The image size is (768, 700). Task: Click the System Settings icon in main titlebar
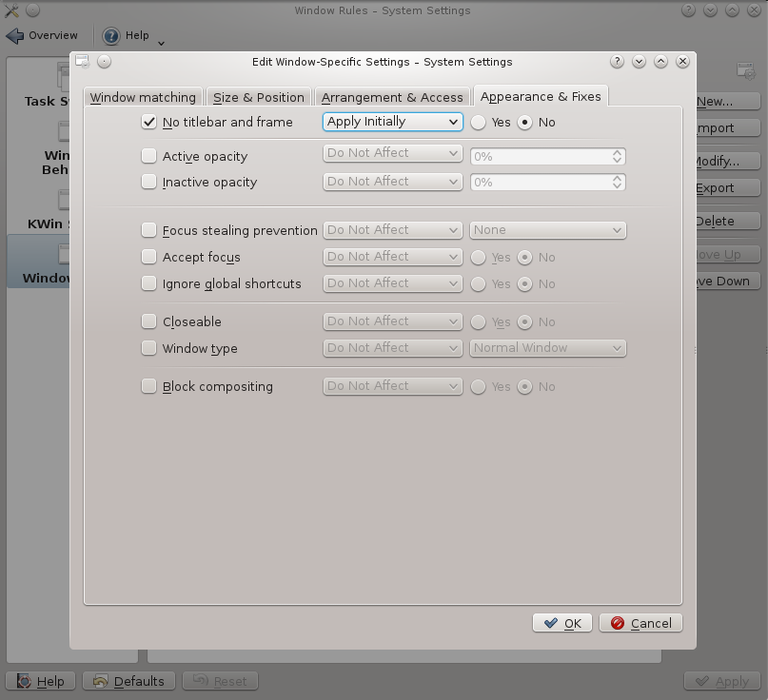[11, 10]
